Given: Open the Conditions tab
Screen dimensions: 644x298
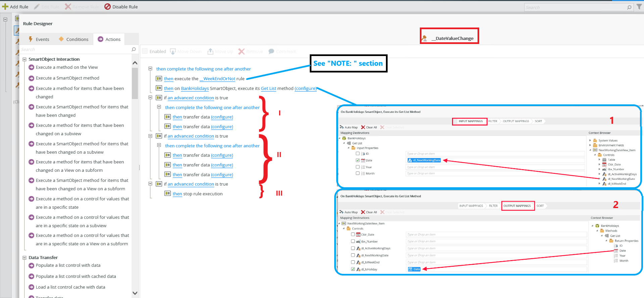Looking at the screenshot, I should point(73,39).
